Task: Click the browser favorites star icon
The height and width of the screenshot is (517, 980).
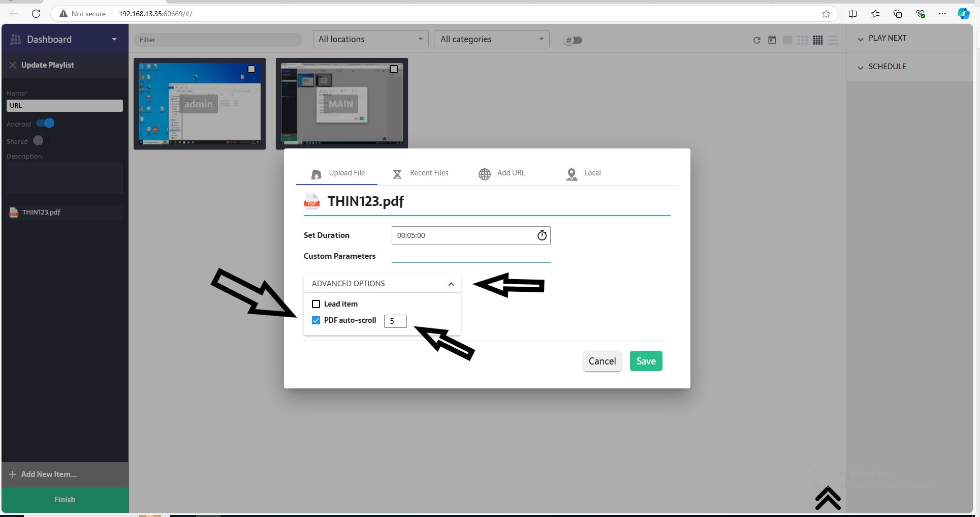Action: tap(826, 14)
